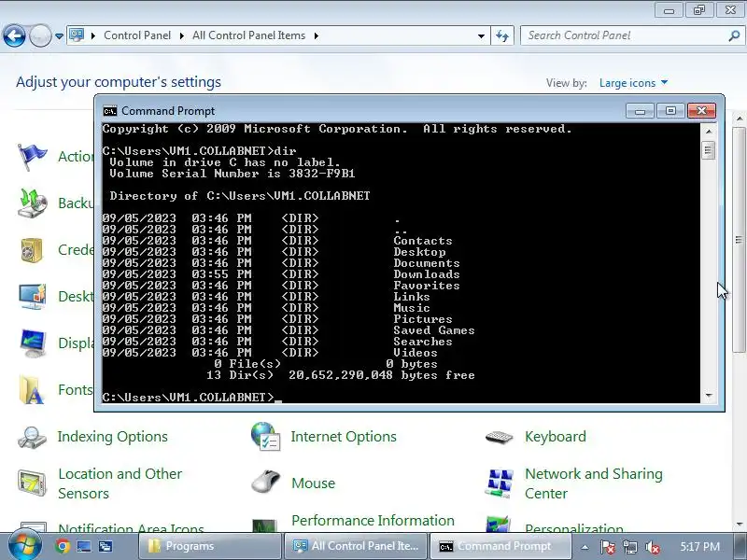Minimize the Command Prompt window

click(640, 111)
